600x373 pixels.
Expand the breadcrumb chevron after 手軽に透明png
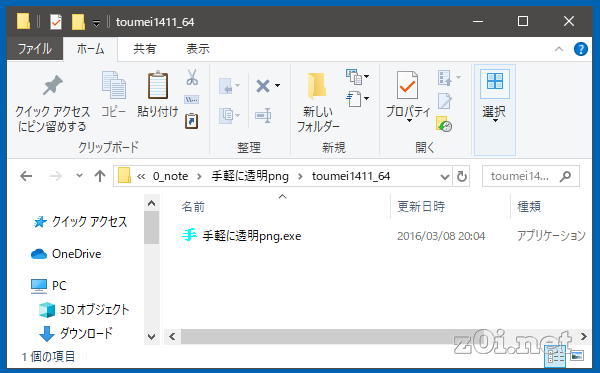click(x=300, y=176)
